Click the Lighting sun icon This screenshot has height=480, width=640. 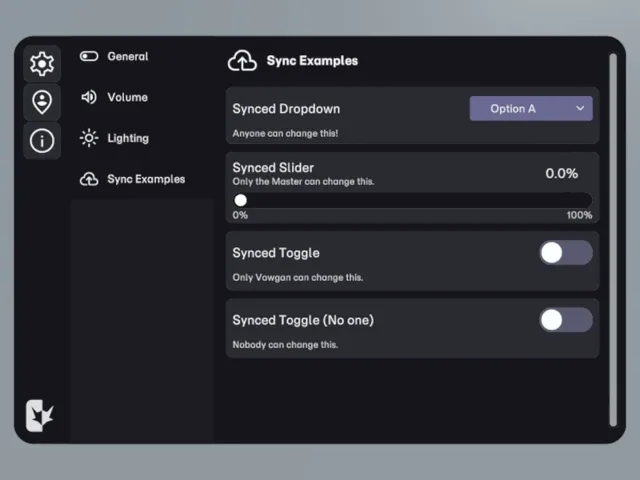click(x=89, y=138)
